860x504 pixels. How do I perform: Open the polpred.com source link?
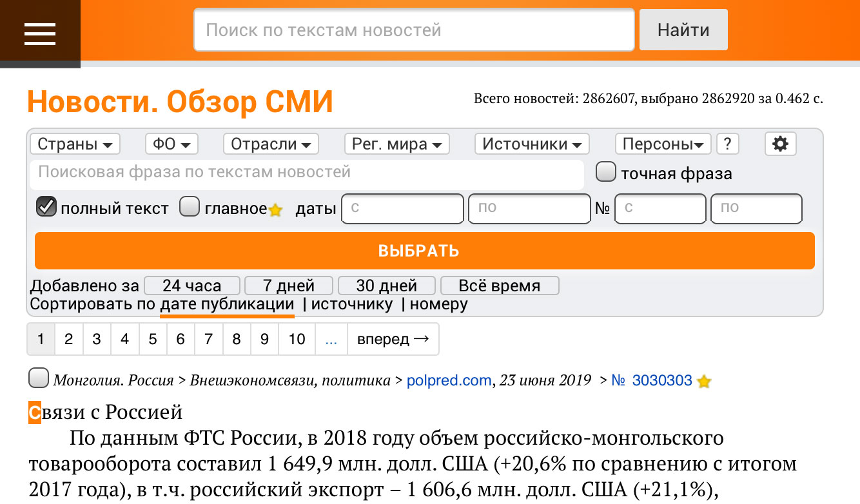(x=449, y=380)
